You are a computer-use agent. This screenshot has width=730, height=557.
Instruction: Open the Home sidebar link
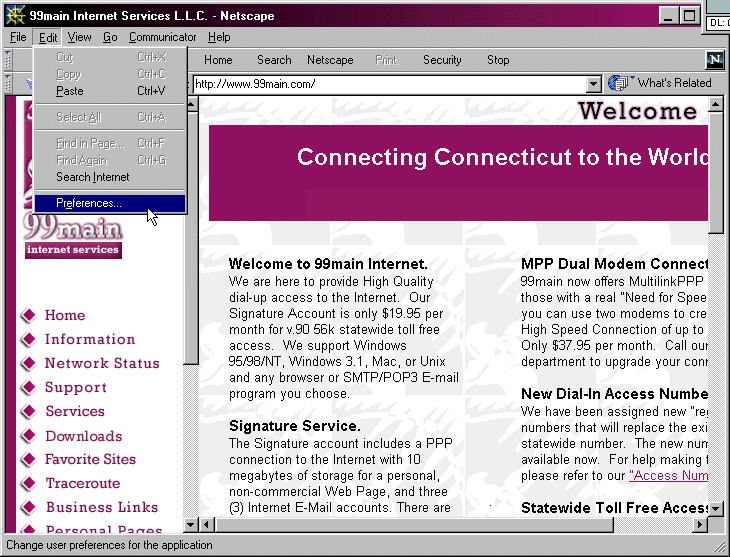[65, 315]
